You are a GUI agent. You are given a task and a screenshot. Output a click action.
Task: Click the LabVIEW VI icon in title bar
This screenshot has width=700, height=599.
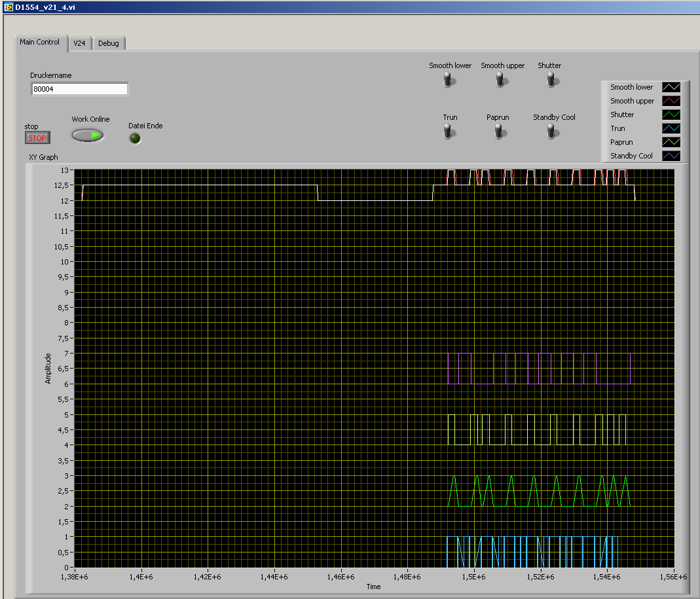pyautogui.click(x=8, y=7)
